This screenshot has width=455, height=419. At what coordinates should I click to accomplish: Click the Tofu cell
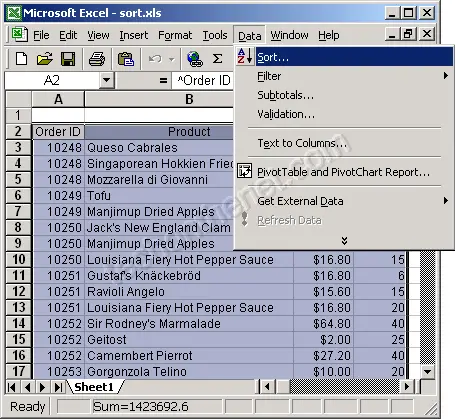[x=159, y=196]
